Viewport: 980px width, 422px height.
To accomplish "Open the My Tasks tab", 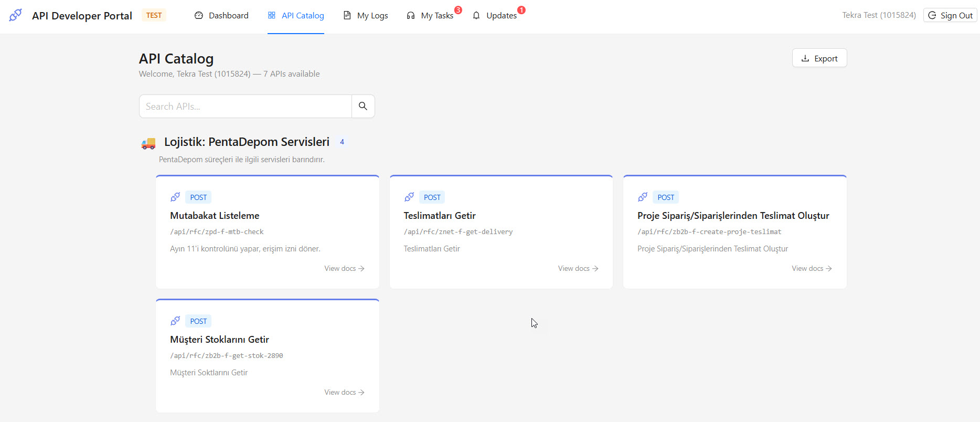I will pyautogui.click(x=430, y=16).
